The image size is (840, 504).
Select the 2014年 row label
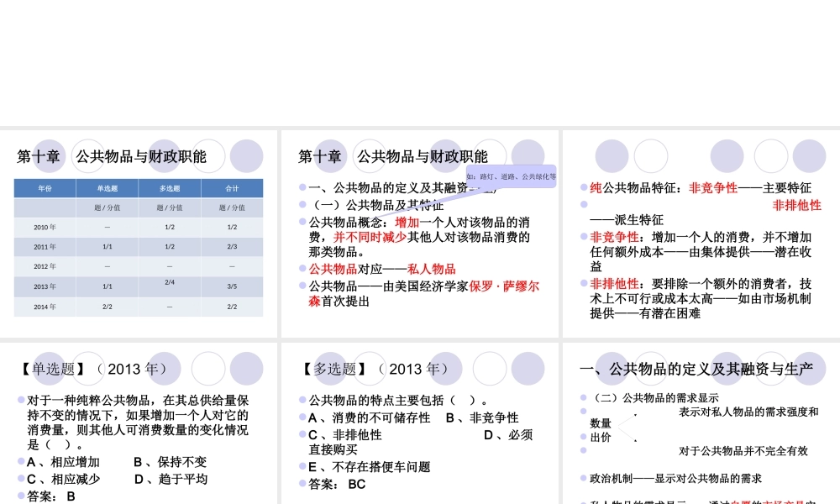(45, 307)
